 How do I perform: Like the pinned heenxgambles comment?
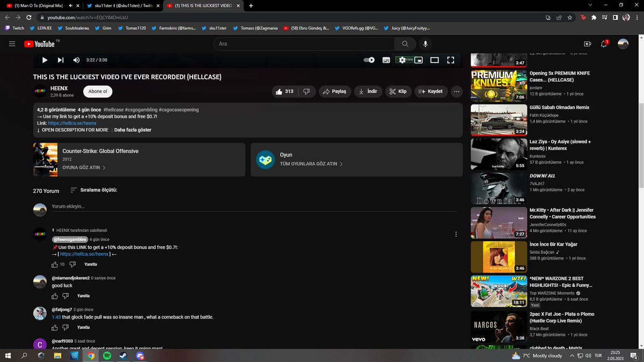(x=55, y=264)
